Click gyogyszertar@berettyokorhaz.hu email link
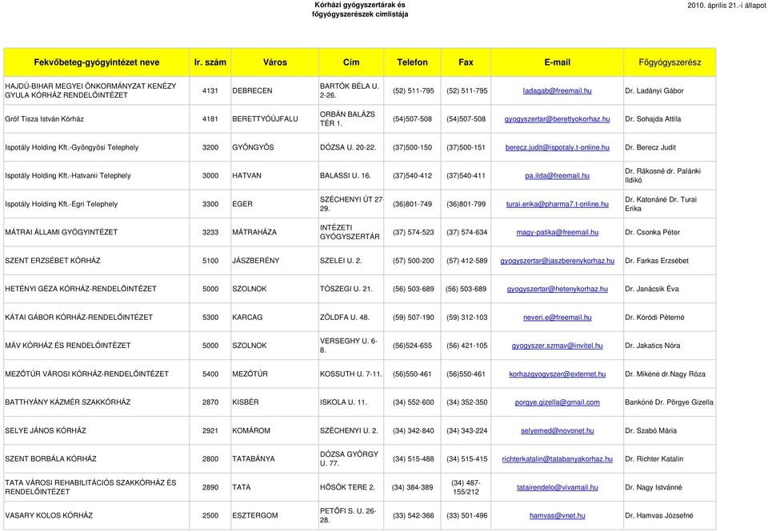 [x=557, y=119]
